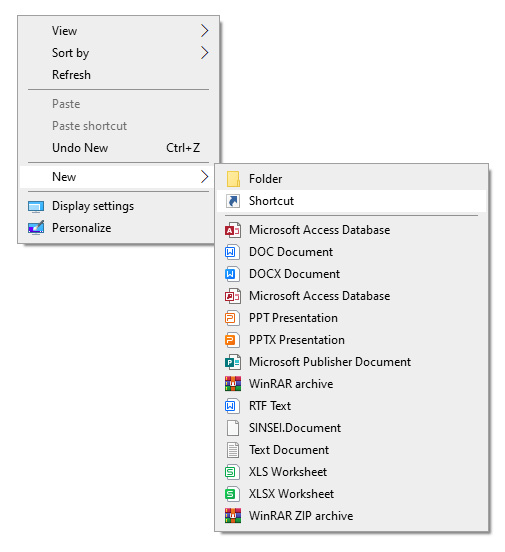
Task: Select the XLSX Worksheet green icon
Action: (x=233, y=494)
